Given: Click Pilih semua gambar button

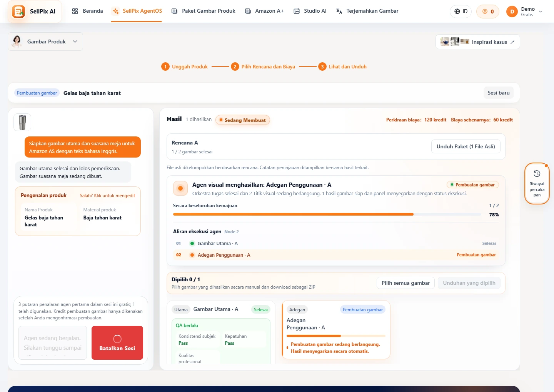Looking at the screenshot, I should 405,283.
